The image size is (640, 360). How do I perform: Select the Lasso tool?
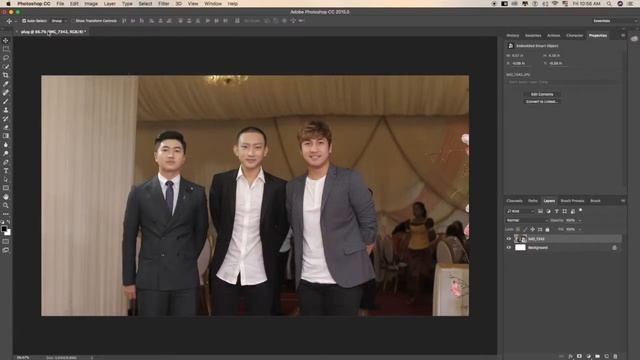tap(6, 58)
